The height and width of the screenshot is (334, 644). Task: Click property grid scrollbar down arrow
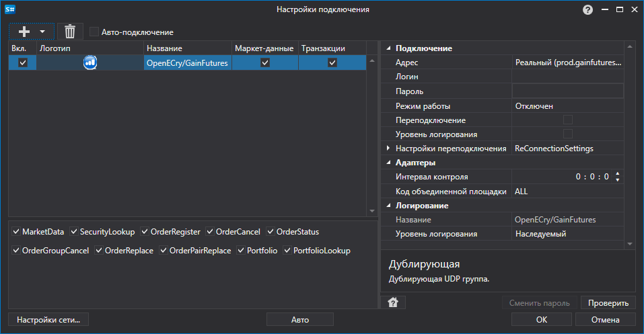[x=630, y=244]
